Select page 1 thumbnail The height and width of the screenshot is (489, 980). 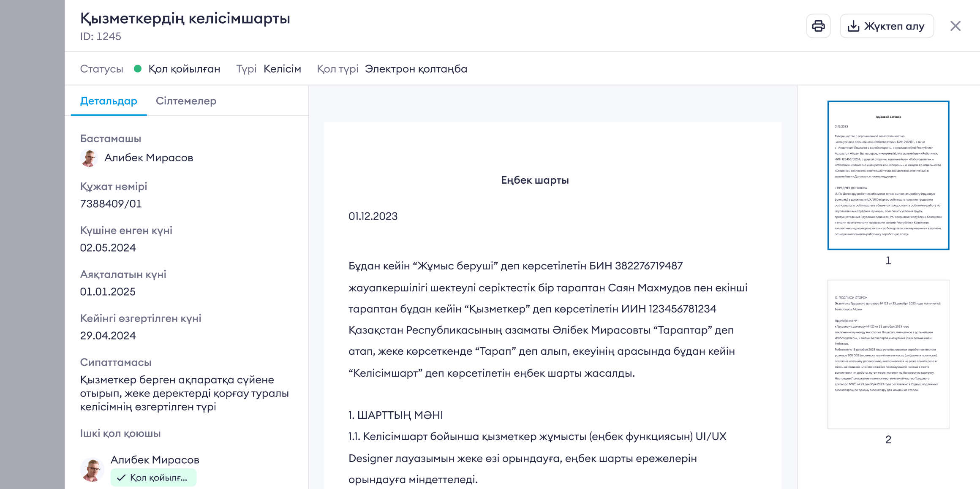click(x=888, y=175)
